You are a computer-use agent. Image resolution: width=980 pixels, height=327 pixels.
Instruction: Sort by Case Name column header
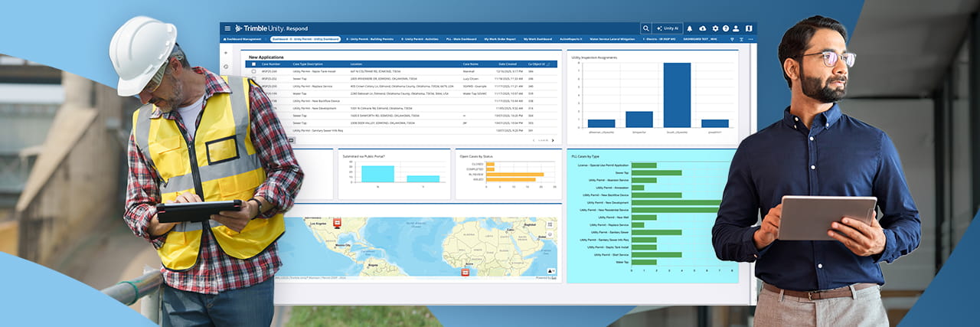(470, 64)
